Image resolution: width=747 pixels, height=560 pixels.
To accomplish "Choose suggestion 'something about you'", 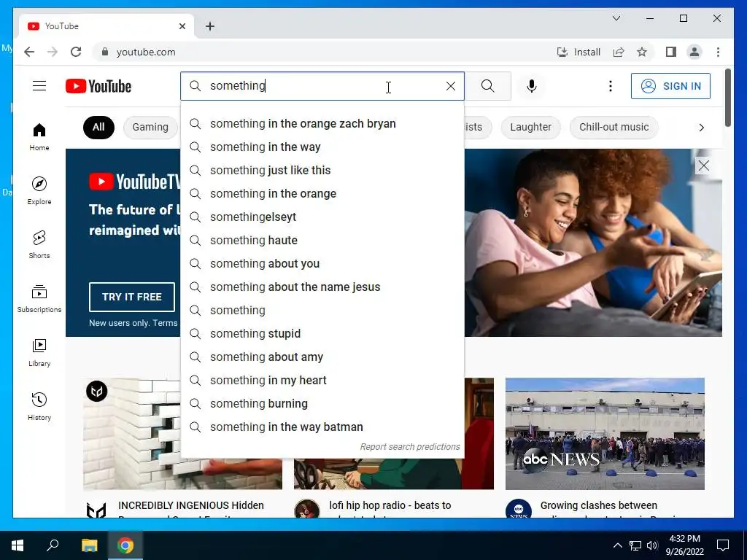I will coord(322,264).
